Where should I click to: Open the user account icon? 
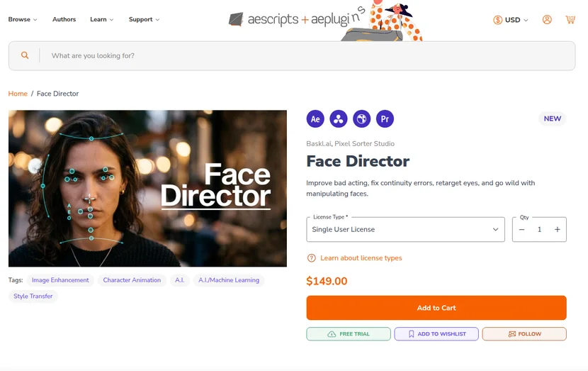point(547,20)
